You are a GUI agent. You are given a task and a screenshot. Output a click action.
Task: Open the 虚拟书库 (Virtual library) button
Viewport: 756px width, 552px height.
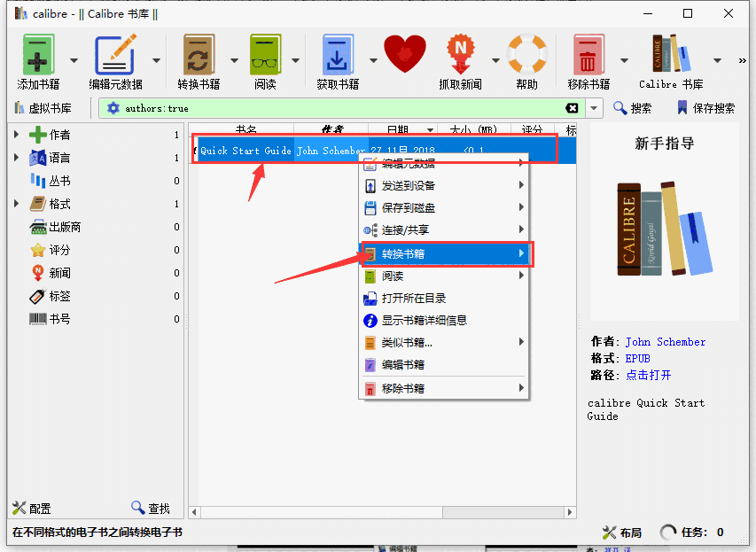click(x=43, y=108)
